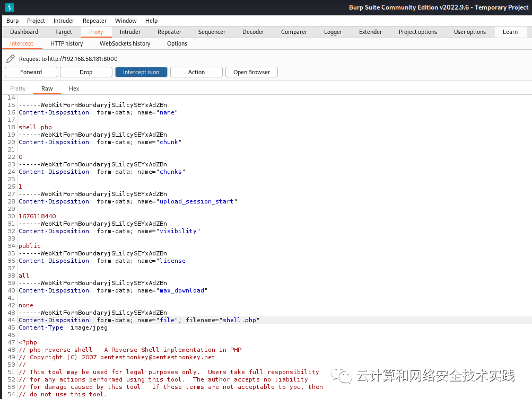
Task: Click the upload_session_start header line
Action: [x=128, y=201]
